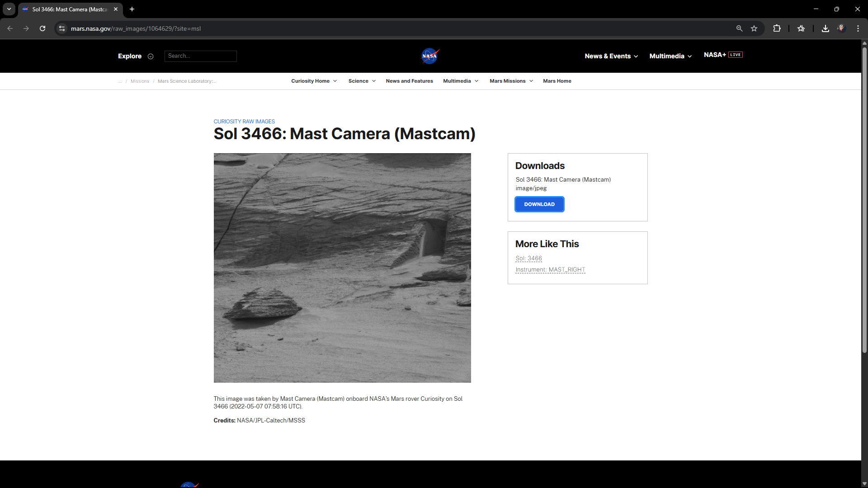The height and width of the screenshot is (488, 868).
Task: Click the zoom magnifier icon in address bar
Action: 739,28
